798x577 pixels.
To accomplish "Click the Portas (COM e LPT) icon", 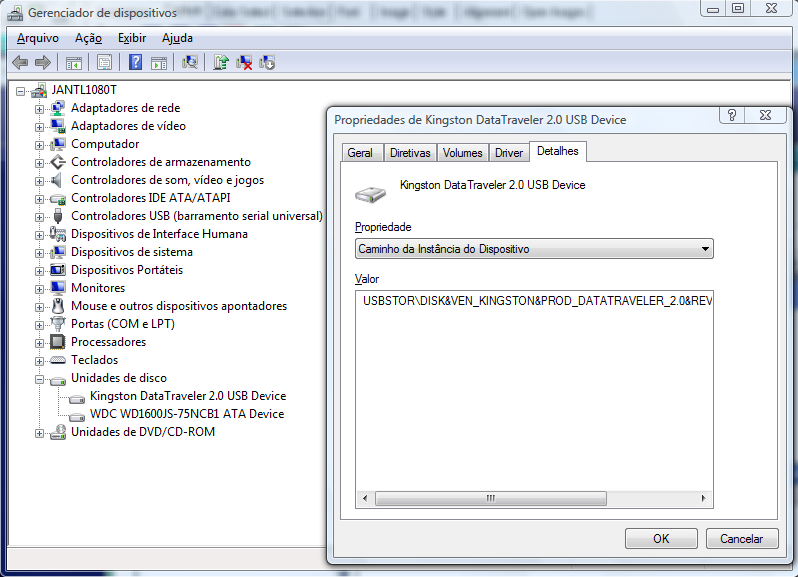I will tap(58, 324).
